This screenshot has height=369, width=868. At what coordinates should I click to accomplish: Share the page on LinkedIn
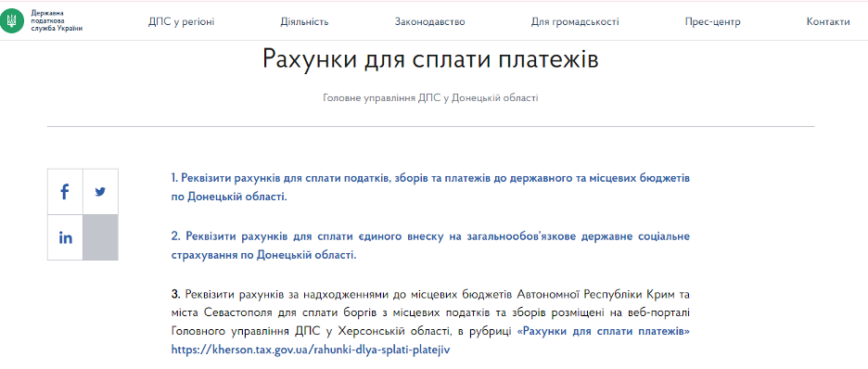pyautogui.click(x=65, y=237)
